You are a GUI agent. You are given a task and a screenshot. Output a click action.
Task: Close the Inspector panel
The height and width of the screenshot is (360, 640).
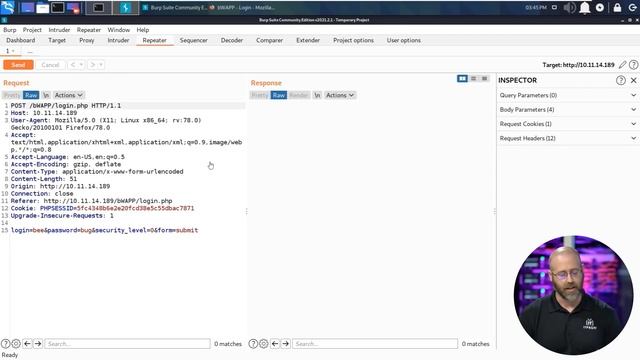coord(633,80)
